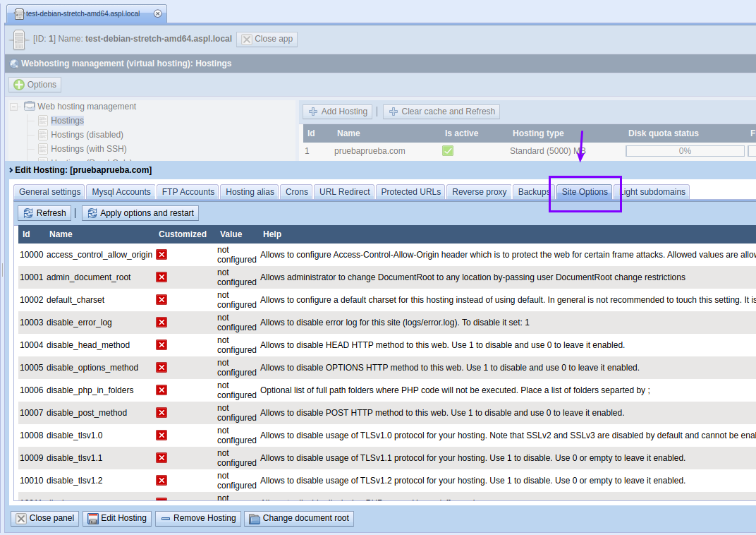Click red X for disable_options_method
This screenshot has width=756, height=535.
pyautogui.click(x=161, y=368)
